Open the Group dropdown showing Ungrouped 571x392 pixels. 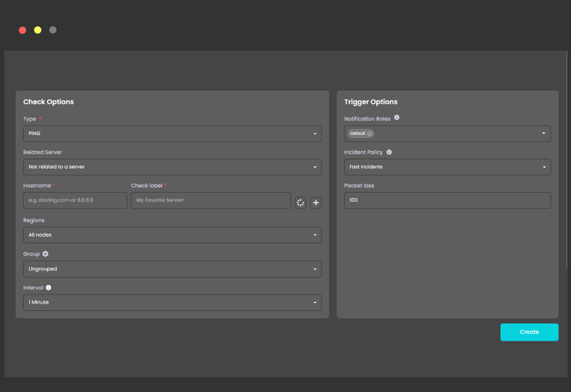tap(172, 269)
